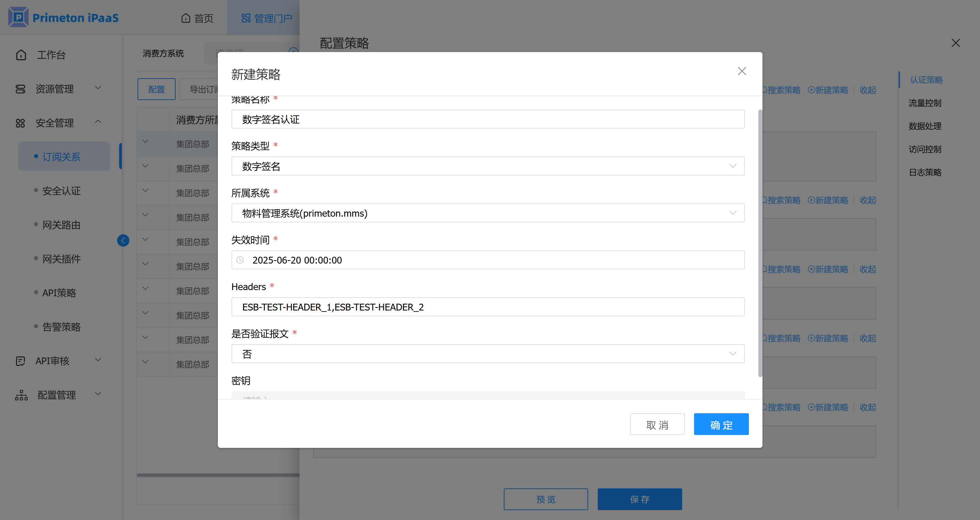The image size is (980, 520).
Task: Expand the 配置管理 sidebar menu
Action: (x=98, y=394)
